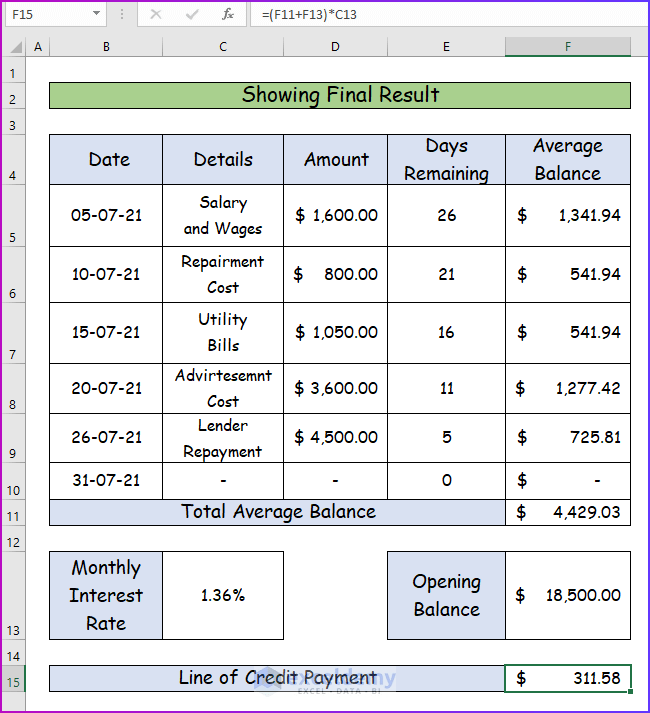Select column B header
Screen dimensions: 650x713
click(x=106, y=47)
